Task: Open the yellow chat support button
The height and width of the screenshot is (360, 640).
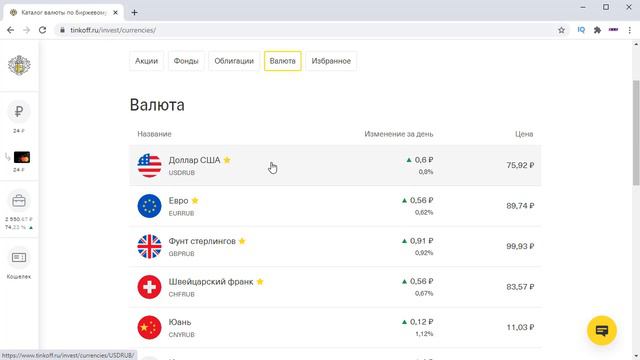Action: tap(602, 330)
